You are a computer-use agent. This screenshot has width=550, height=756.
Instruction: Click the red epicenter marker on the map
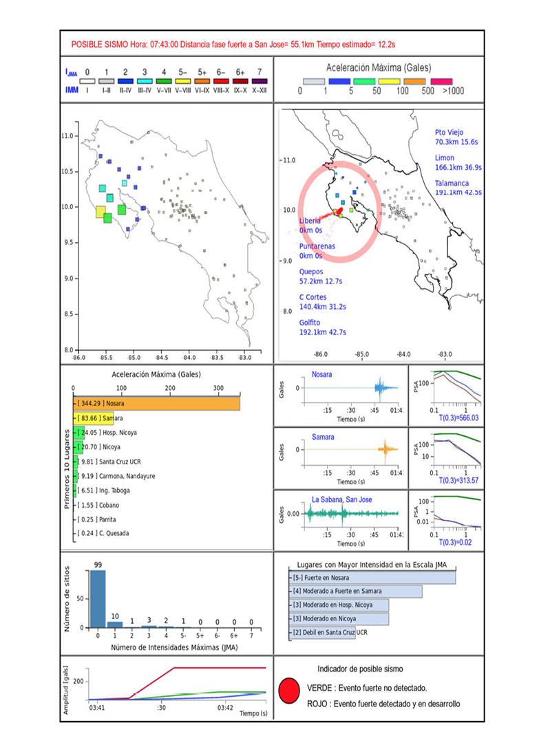(339, 211)
